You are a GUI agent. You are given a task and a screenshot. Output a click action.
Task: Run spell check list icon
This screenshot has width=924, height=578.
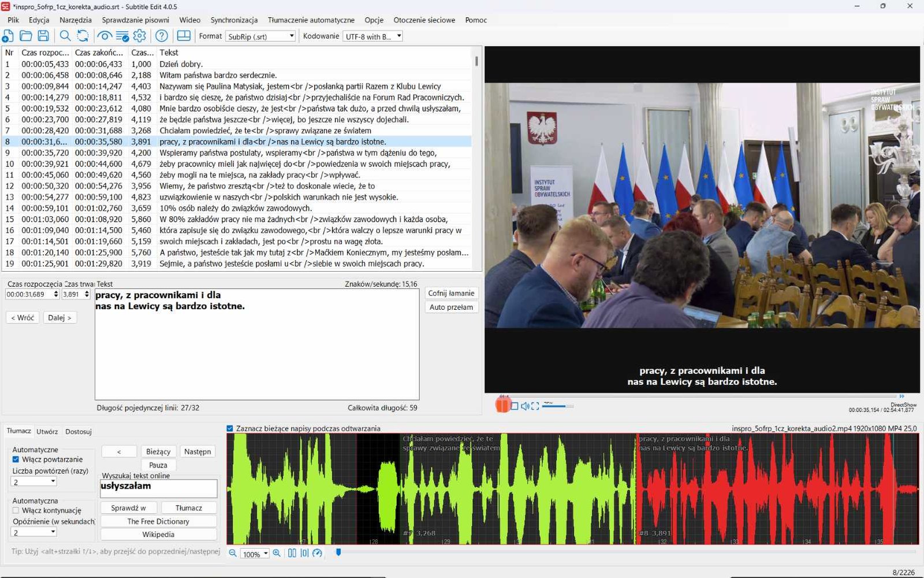click(x=122, y=36)
